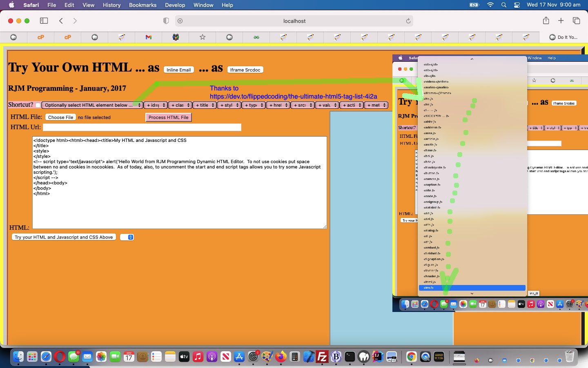Open FaceTime from the Dock

(x=115, y=357)
